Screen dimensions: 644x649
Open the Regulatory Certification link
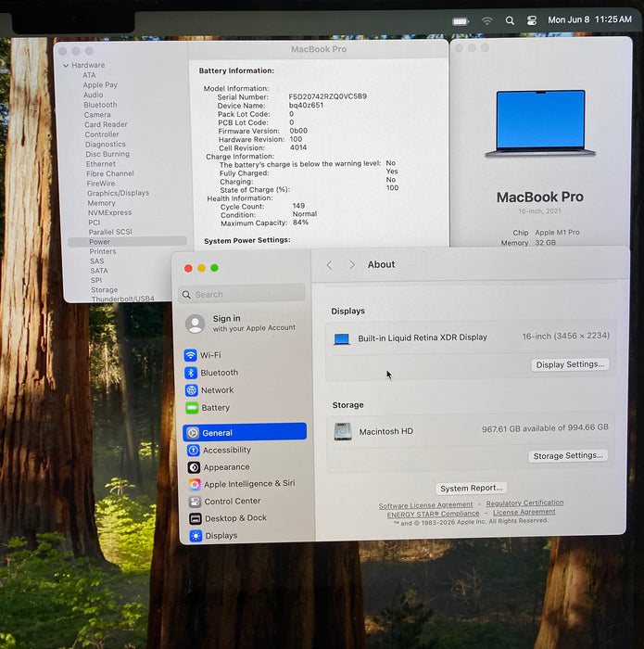pyautogui.click(x=524, y=503)
